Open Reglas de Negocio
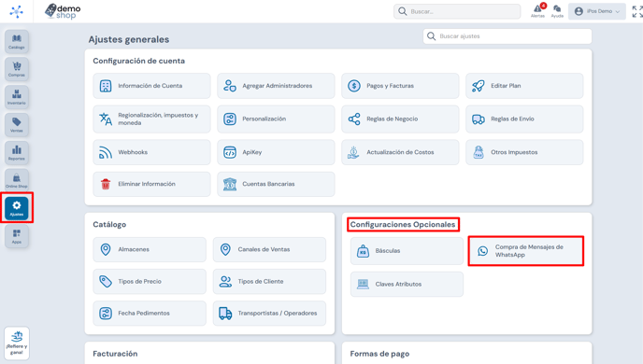Screen dimensions: 643x364 point(400,119)
